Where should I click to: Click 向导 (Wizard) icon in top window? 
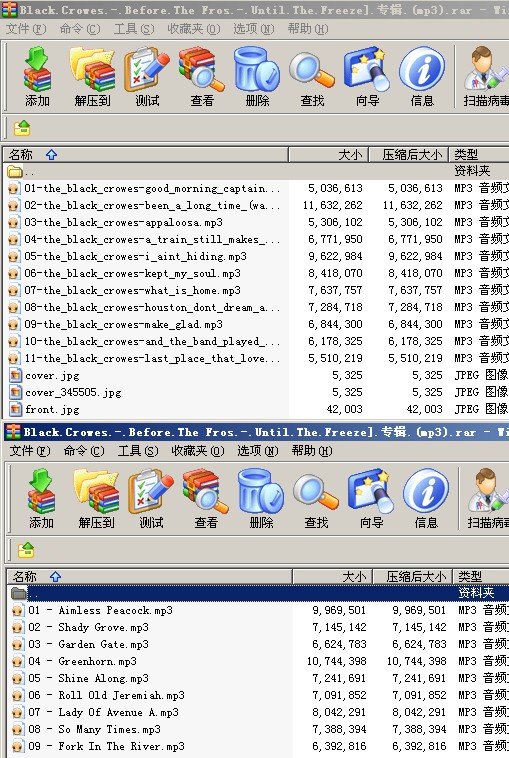(x=367, y=76)
